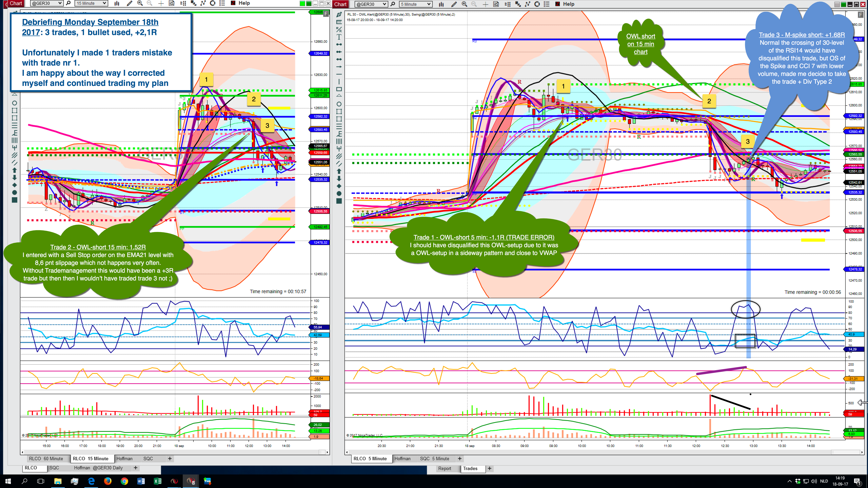The width and height of the screenshot is (868, 488).
Task: Select dot marker in 5 Minute chart sidebar
Action: 339,193
